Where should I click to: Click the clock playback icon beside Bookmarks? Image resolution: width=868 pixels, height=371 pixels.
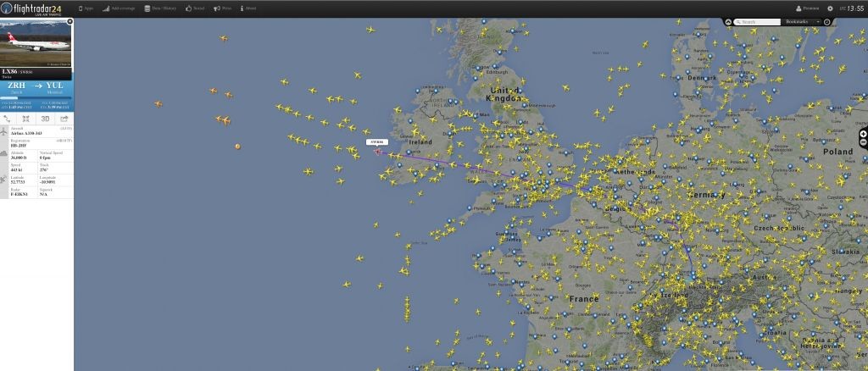(827, 22)
